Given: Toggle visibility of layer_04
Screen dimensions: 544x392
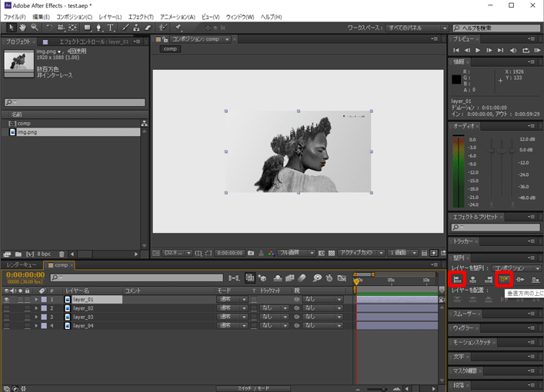Looking at the screenshot, I should (7, 326).
